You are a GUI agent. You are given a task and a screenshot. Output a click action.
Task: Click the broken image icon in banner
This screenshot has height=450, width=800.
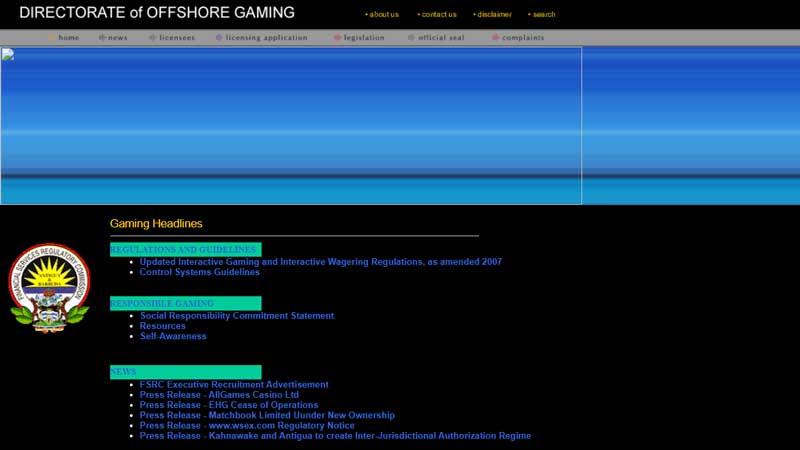point(8,55)
